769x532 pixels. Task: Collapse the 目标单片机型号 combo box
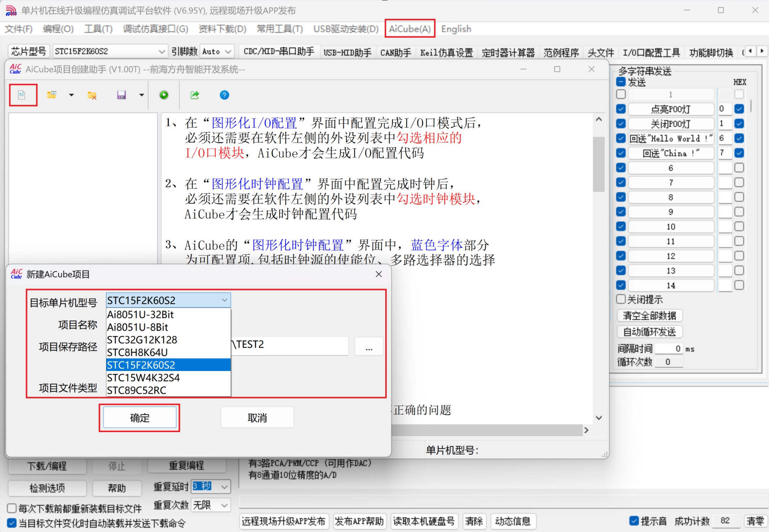point(224,300)
